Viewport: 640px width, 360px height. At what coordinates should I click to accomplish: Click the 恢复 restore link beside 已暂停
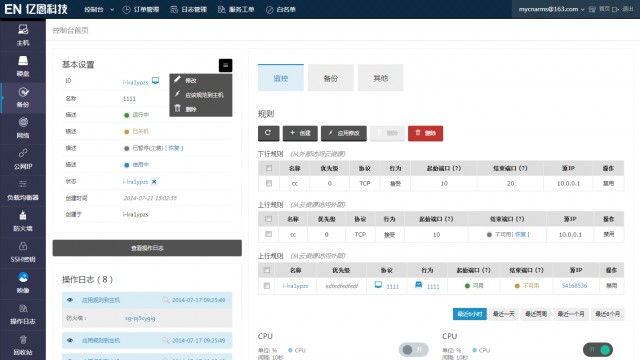174,148
